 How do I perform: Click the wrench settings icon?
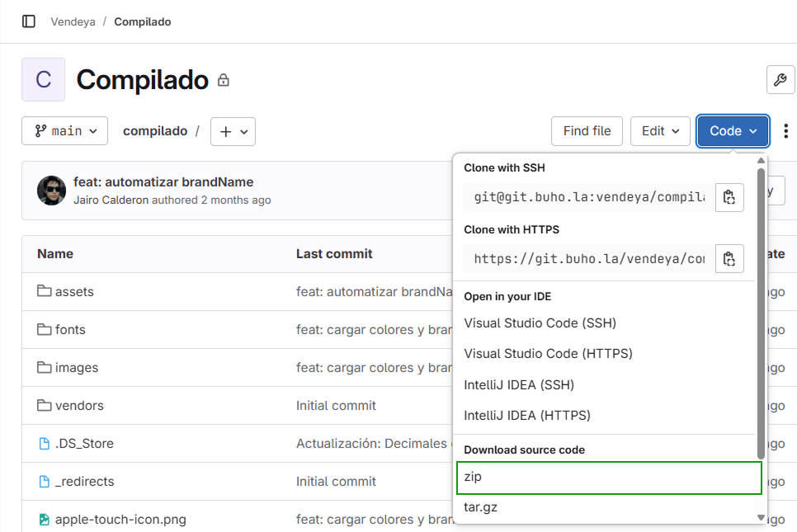[780, 80]
